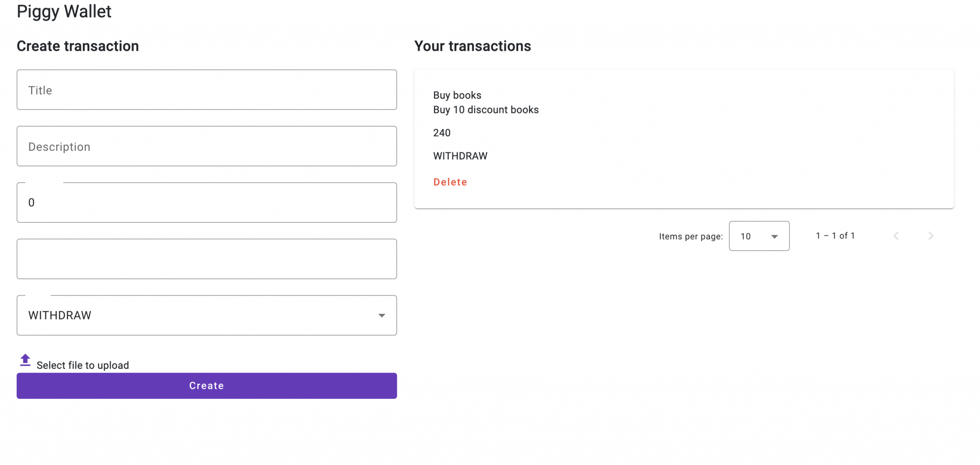Click the purple upload arrow icon

25,360
